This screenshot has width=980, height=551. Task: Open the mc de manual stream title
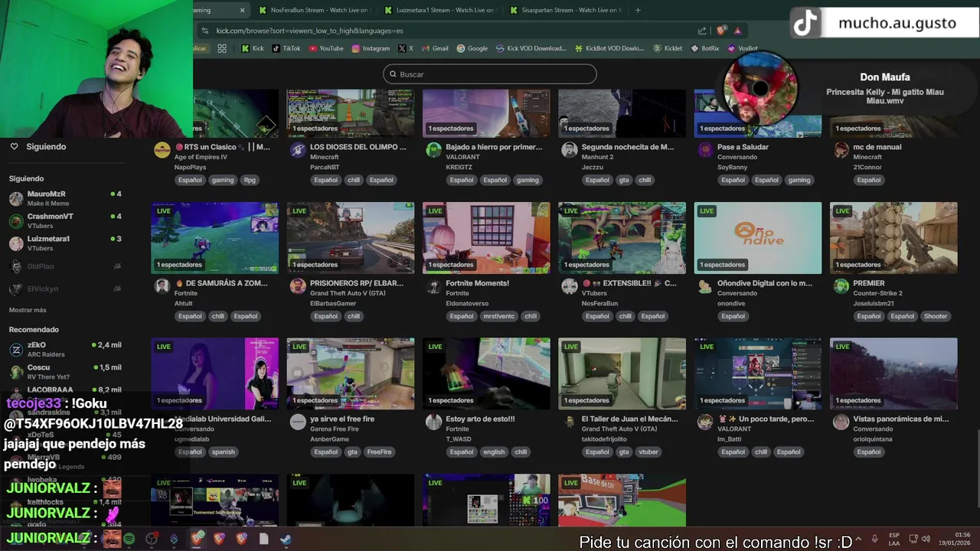click(x=877, y=147)
